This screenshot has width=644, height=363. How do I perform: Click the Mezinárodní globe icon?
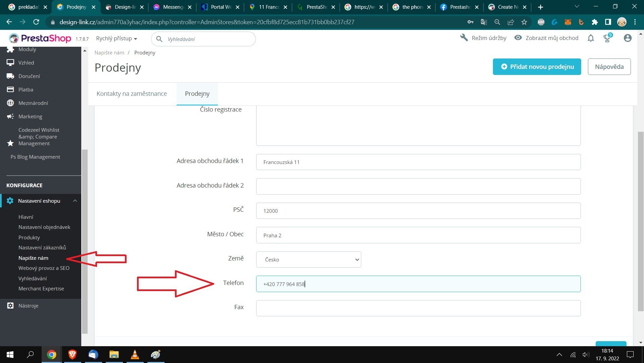coord(10,103)
